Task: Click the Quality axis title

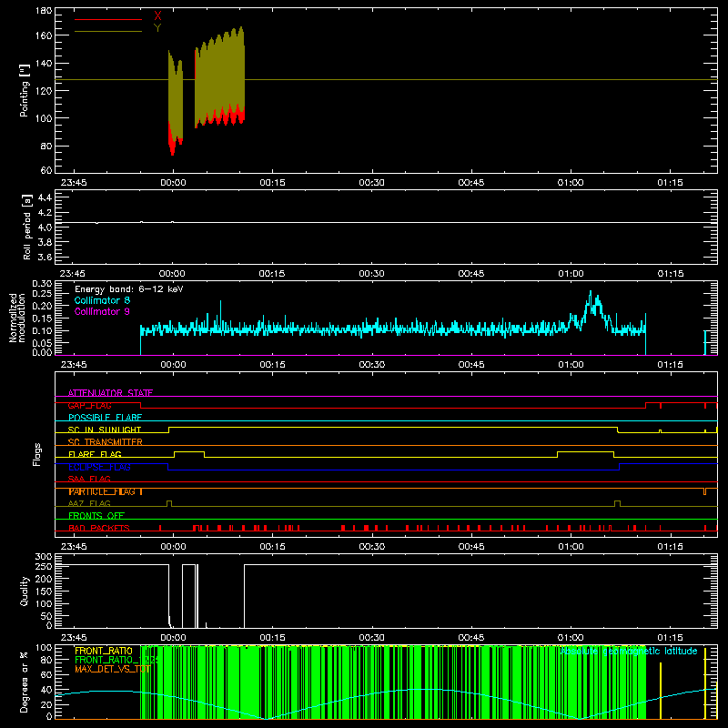Action: 25,591
